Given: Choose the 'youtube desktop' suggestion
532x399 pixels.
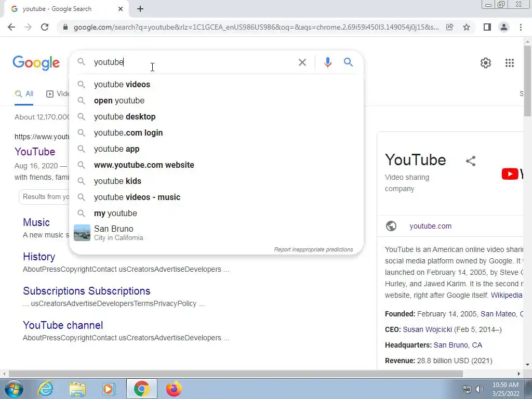Looking at the screenshot, I should 216,117.
